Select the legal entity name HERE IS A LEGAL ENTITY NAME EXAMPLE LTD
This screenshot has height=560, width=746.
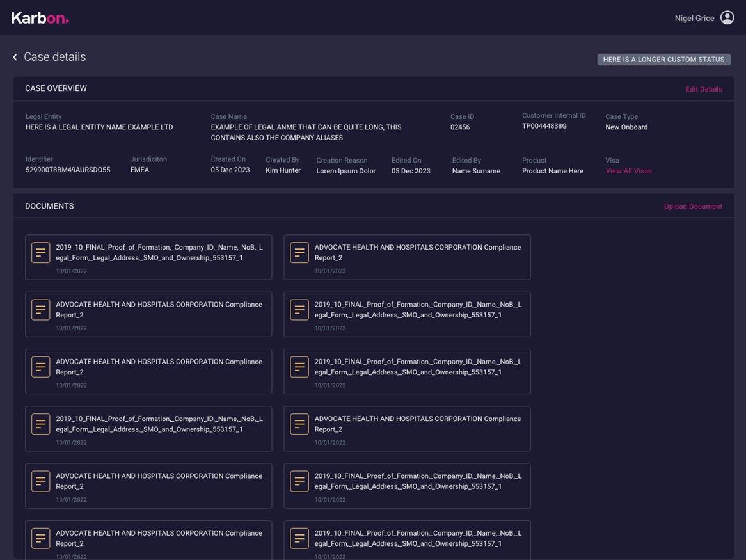(x=99, y=127)
